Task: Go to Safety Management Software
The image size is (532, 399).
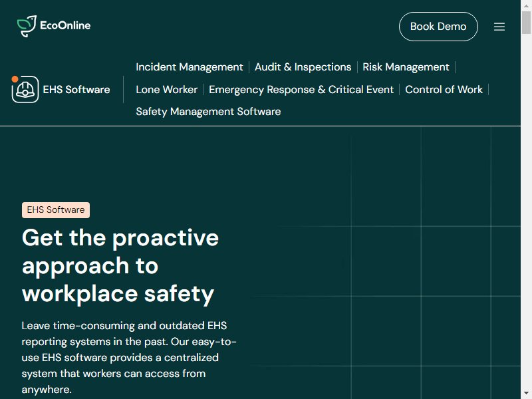Action: point(208,112)
